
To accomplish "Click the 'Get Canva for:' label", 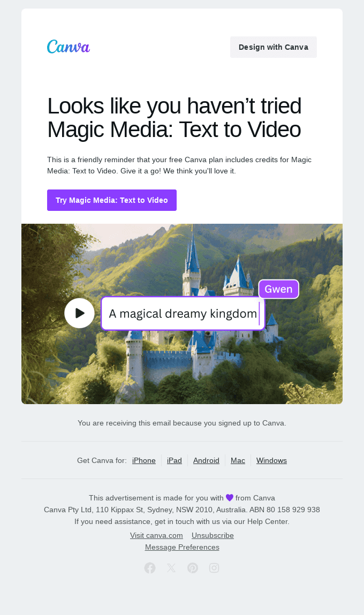I will (102, 460).
